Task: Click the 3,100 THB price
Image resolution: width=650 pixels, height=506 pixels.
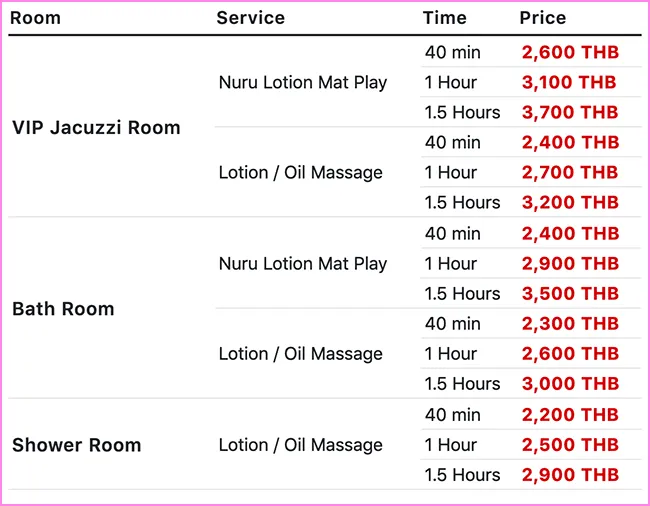Action: pos(569,82)
